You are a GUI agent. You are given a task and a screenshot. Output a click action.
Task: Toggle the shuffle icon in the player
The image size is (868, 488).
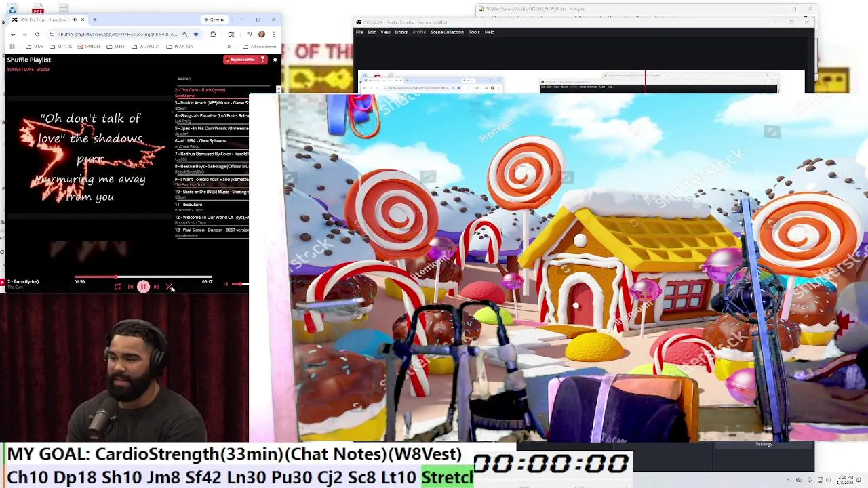click(x=169, y=287)
